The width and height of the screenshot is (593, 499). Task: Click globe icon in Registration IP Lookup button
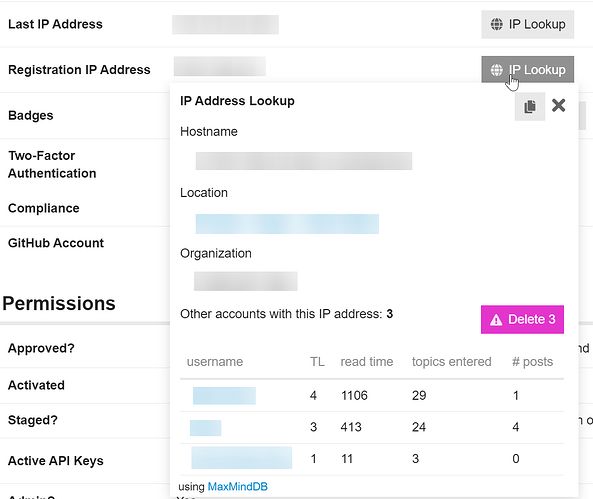(x=497, y=70)
